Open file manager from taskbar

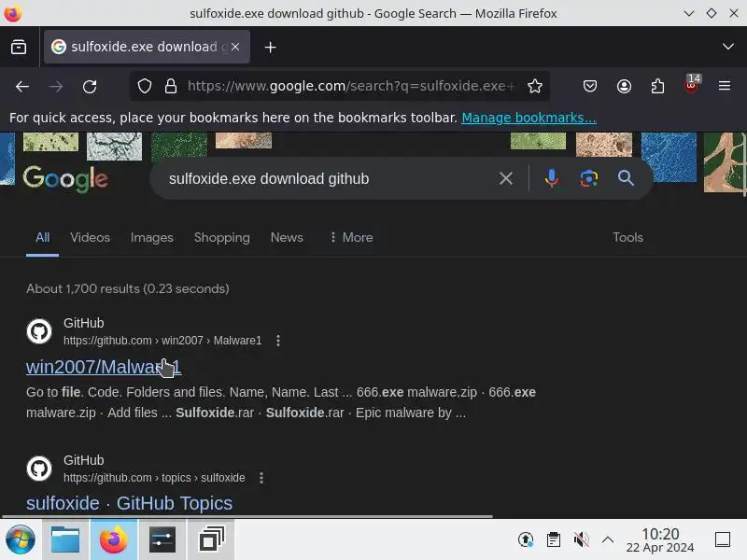pyautogui.click(x=65, y=539)
